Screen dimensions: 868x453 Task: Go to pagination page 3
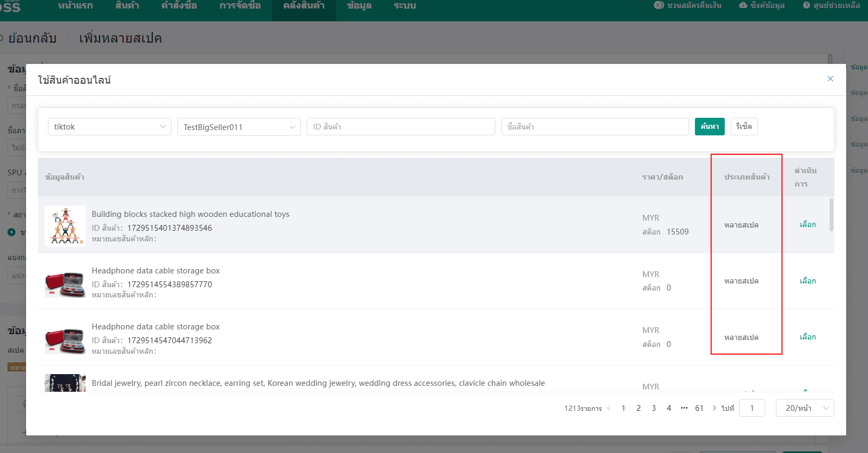[x=654, y=408]
